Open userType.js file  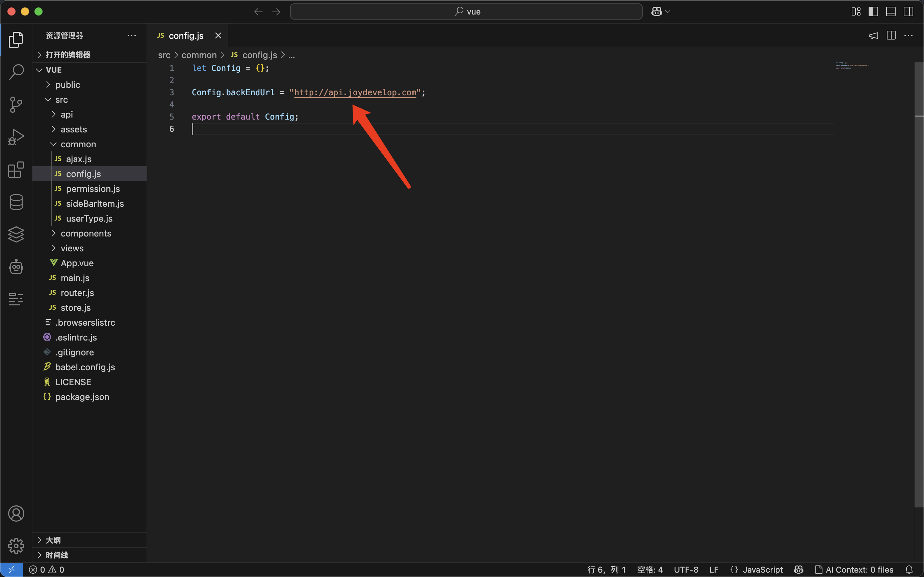(89, 218)
